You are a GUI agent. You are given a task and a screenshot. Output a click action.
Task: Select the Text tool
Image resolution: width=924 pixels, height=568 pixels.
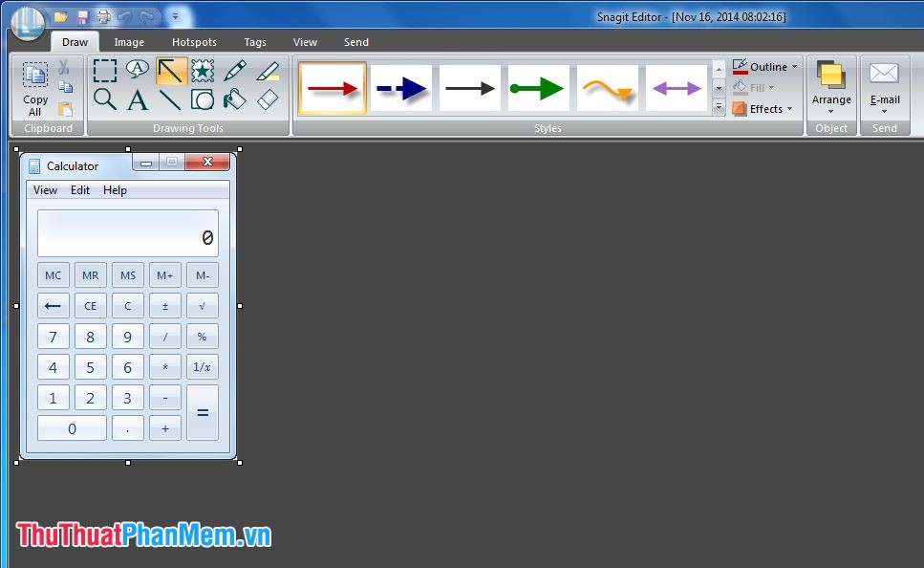coord(137,99)
